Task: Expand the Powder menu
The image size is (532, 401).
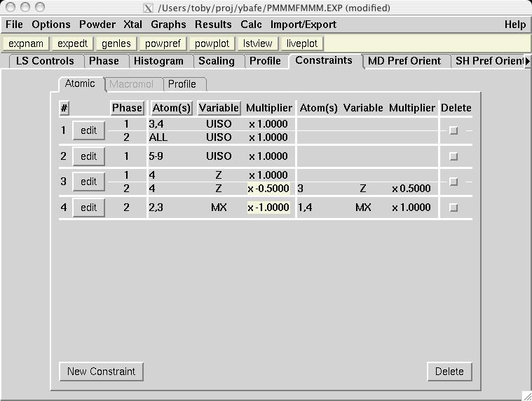Action: [97, 25]
